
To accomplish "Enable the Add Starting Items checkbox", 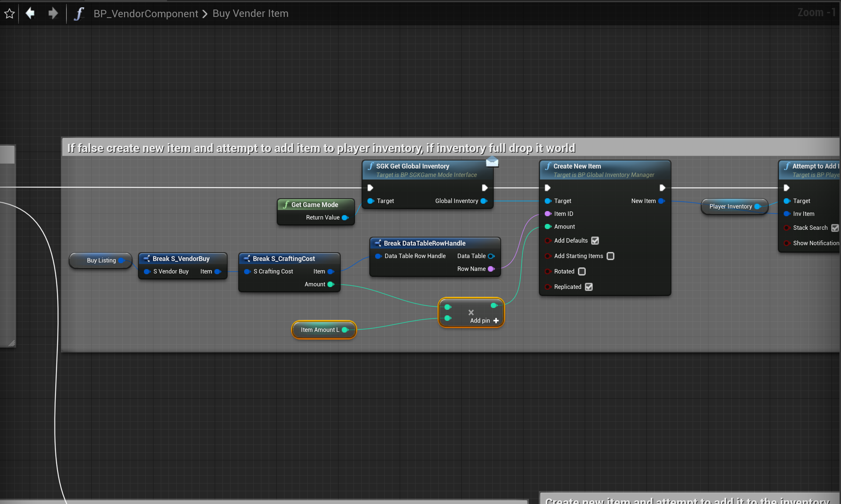I will click(610, 256).
